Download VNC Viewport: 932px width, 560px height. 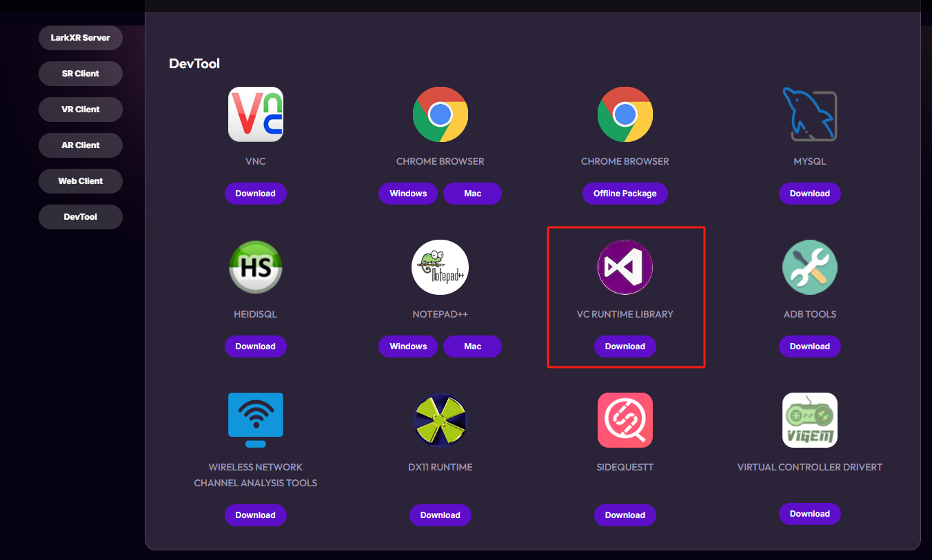(x=256, y=194)
